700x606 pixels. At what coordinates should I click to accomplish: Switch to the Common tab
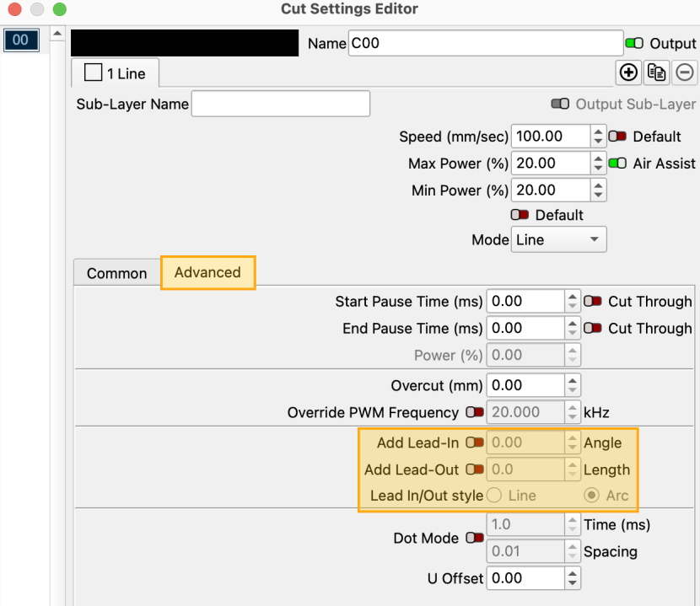[116, 274]
